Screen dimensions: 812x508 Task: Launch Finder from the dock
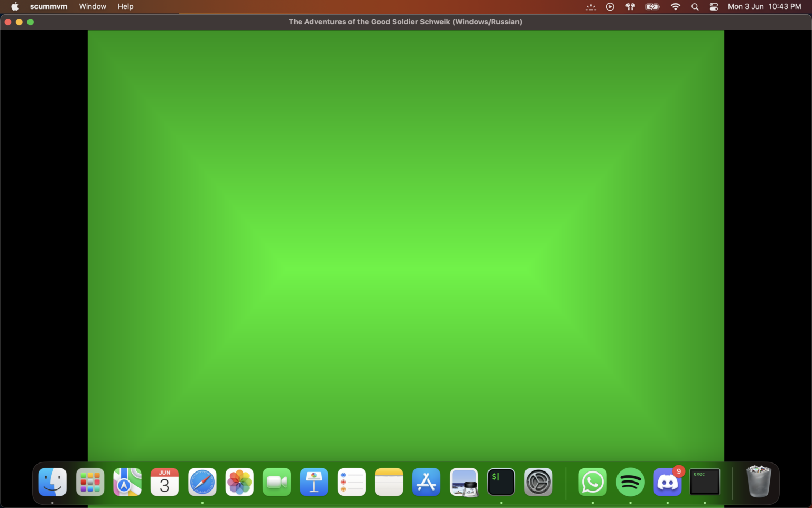tap(52, 482)
